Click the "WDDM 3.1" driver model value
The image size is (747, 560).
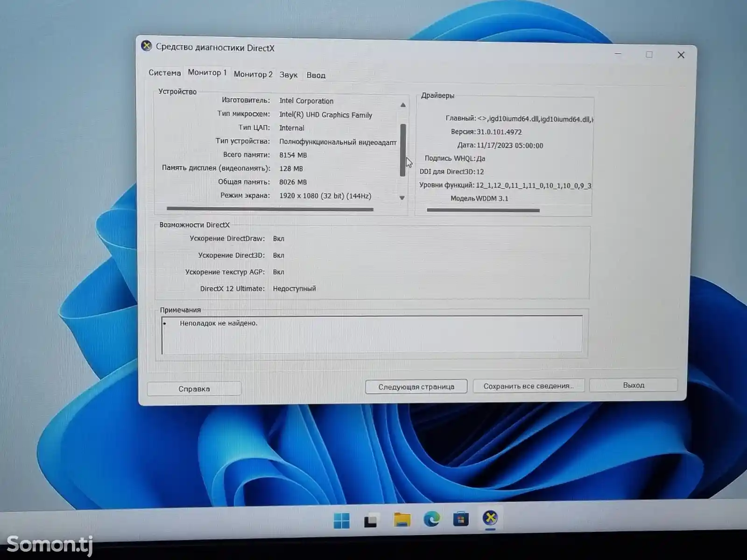492,198
